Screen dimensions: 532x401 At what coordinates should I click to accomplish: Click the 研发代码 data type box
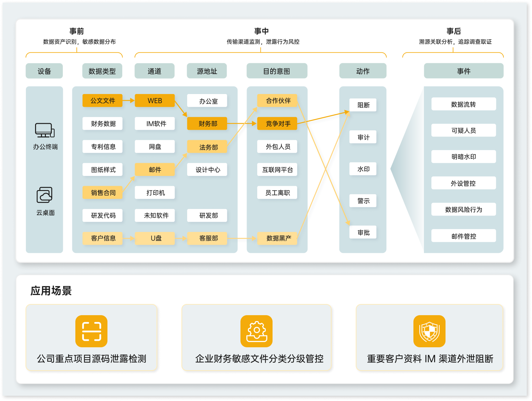(103, 216)
